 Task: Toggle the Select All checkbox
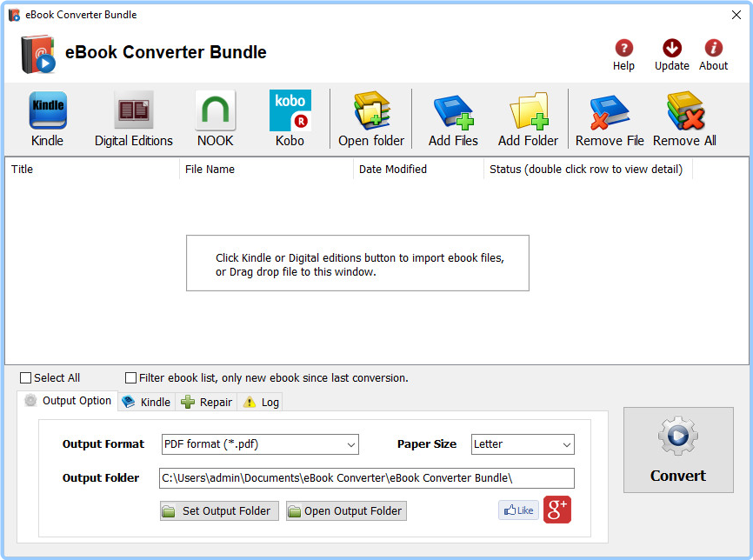click(x=25, y=378)
